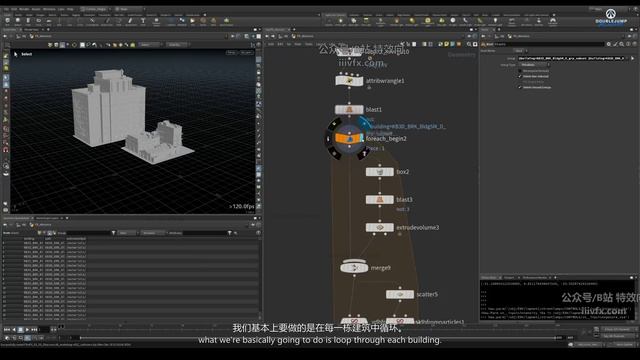Open the network editor Add menu
640x360 pixels.
tap(271, 44)
